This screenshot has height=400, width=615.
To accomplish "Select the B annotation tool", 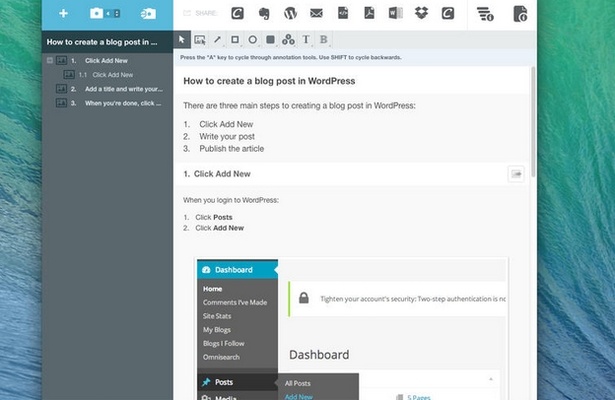I will (324, 40).
